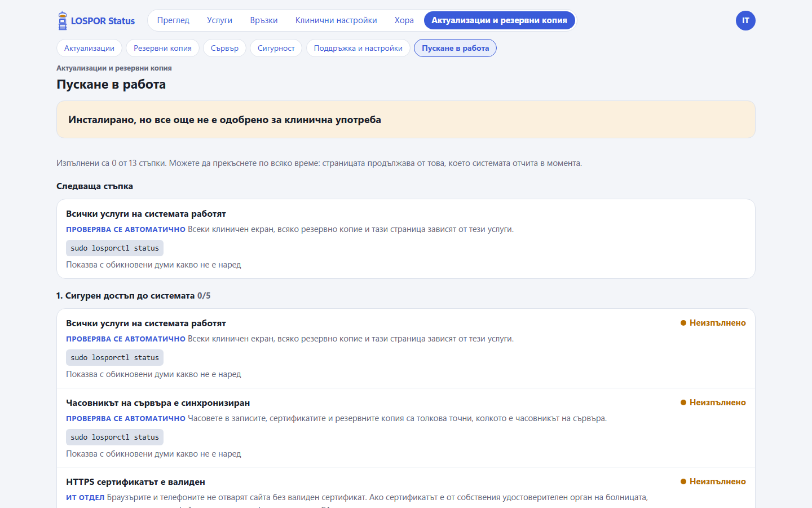
Task: Open the IT user avatar menu
Action: [745, 21]
